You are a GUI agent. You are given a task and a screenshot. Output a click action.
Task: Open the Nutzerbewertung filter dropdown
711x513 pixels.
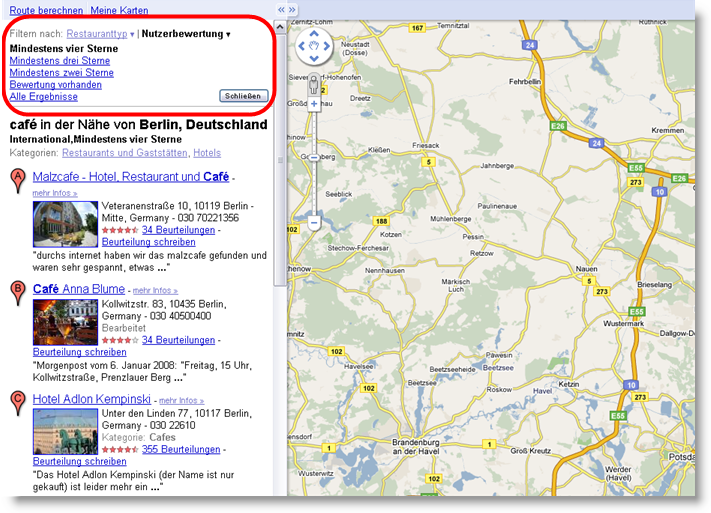(x=186, y=34)
